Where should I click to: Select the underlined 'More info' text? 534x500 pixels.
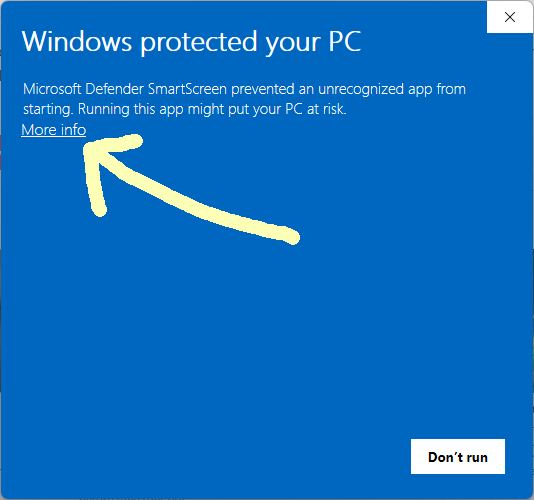[54, 130]
